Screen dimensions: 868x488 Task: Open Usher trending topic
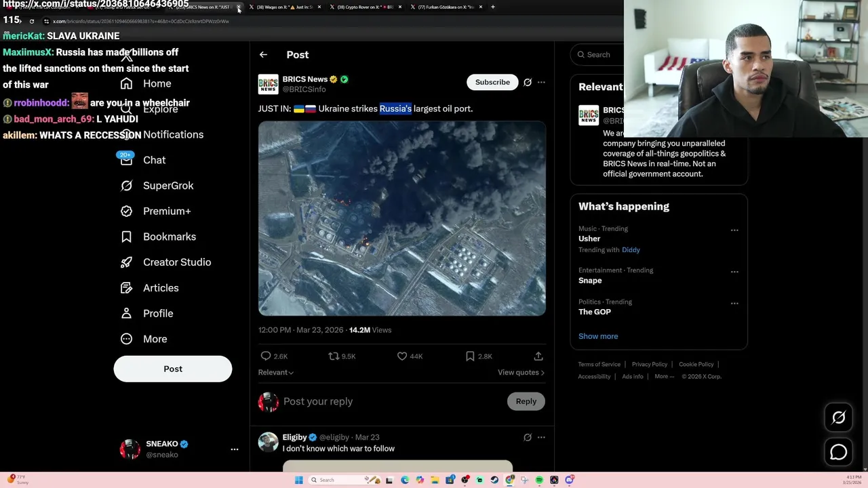[x=589, y=239]
